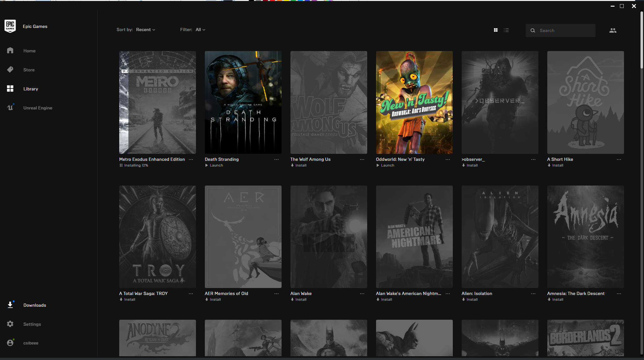The width and height of the screenshot is (644, 360).
Task: Open the Downloads arrow icon
Action: click(x=10, y=305)
